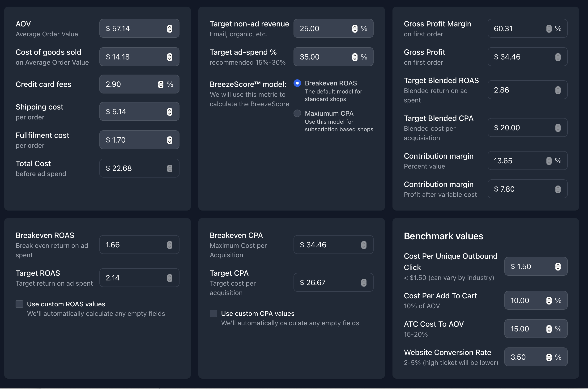
Task: Click the Target ad-spend % stepper arrows
Action: [355, 57]
